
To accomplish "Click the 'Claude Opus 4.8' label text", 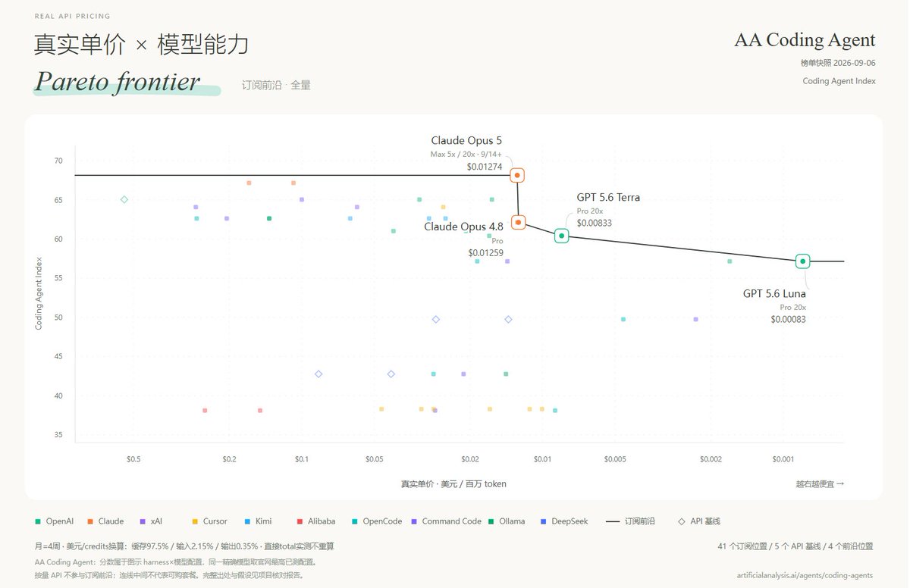I will (463, 227).
